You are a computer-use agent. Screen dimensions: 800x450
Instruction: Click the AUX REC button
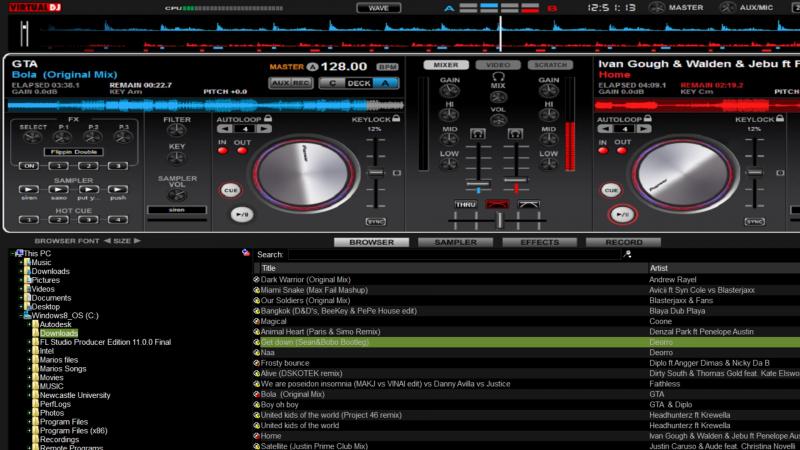[x=291, y=83]
